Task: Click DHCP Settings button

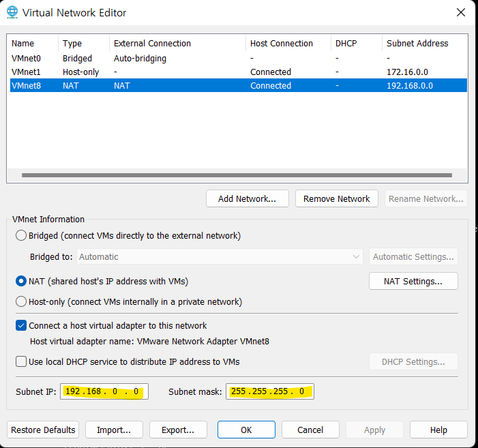Action: (x=413, y=362)
